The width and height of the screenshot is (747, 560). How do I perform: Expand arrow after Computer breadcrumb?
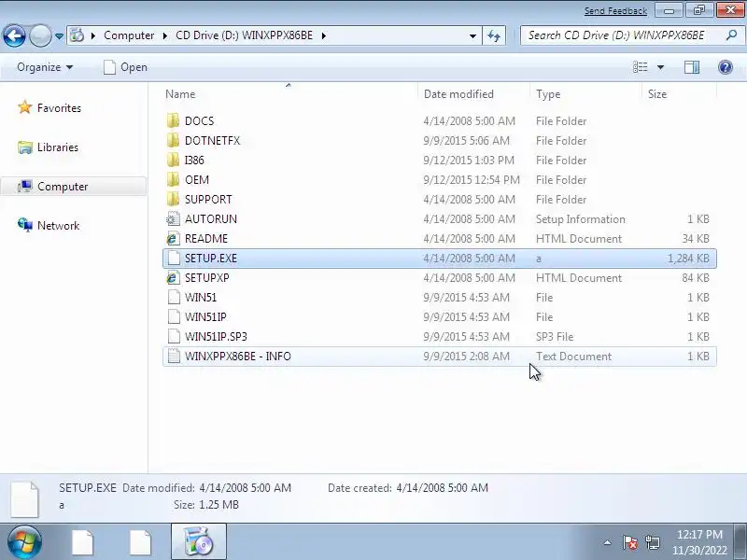click(x=165, y=35)
